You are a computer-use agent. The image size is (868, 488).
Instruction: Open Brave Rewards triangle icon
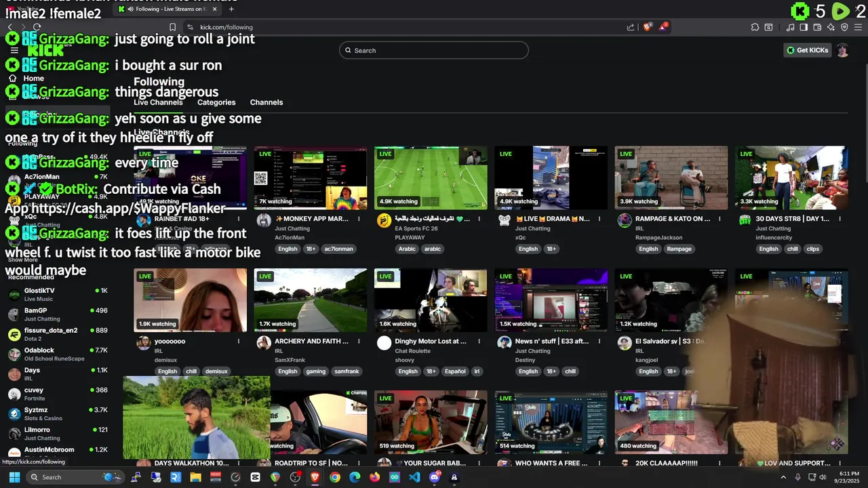[664, 27]
